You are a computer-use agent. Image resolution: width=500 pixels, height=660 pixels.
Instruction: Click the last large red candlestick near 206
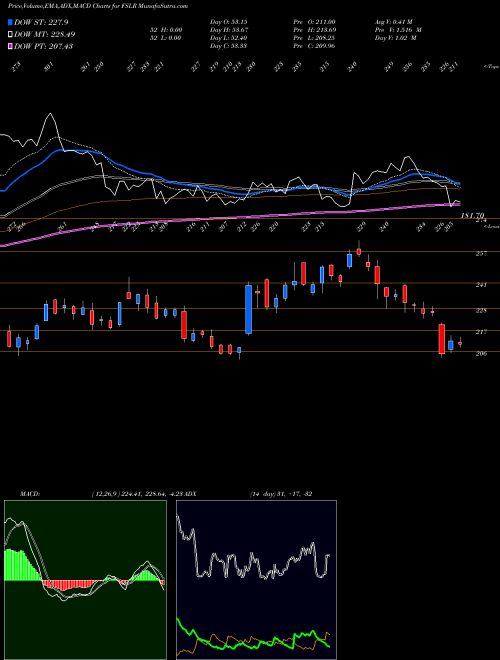click(441, 339)
